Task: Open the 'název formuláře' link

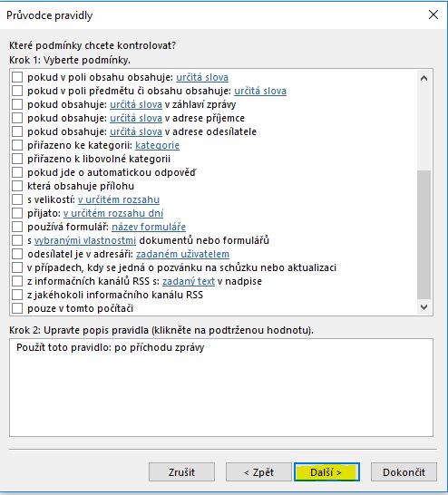Action: (x=149, y=227)
